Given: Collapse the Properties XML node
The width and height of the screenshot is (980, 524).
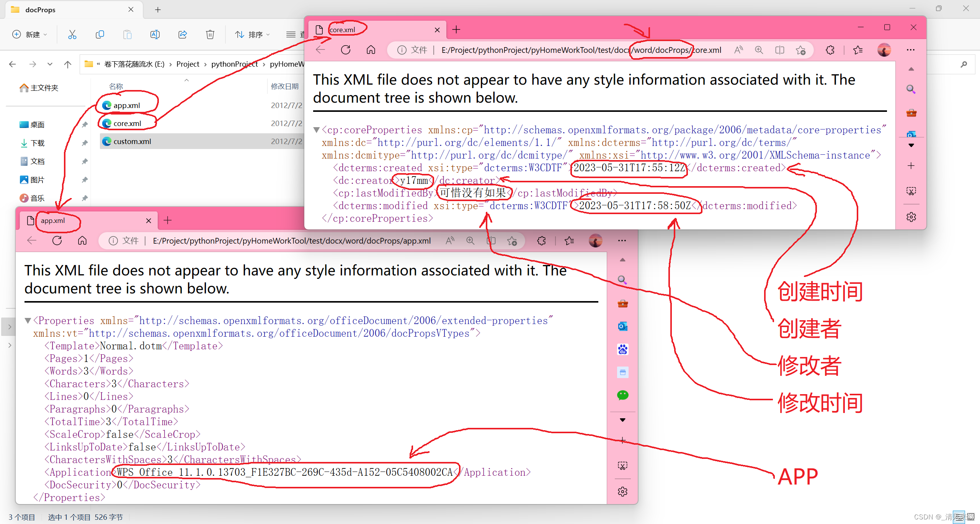Looking at the screenshot, I should coord(28,321).
